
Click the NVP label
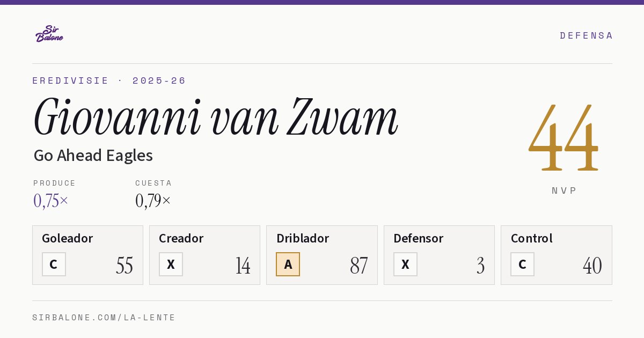tap(564, 190)
